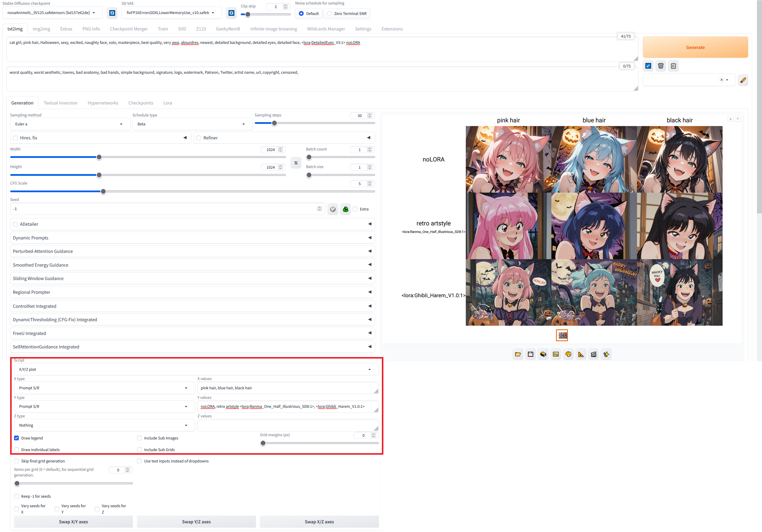Click the orange Generate button
762x532 pixels.
click(695, 47)
